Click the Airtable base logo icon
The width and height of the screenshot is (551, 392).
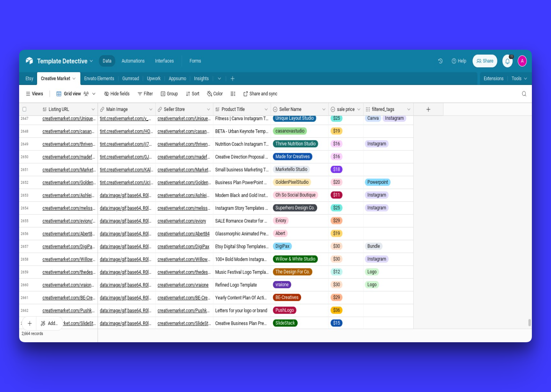29,61
